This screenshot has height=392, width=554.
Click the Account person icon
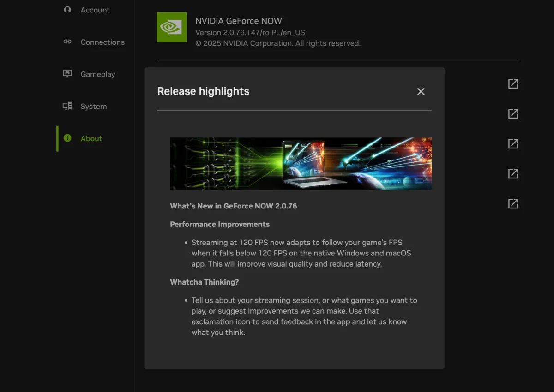point(67,9)
